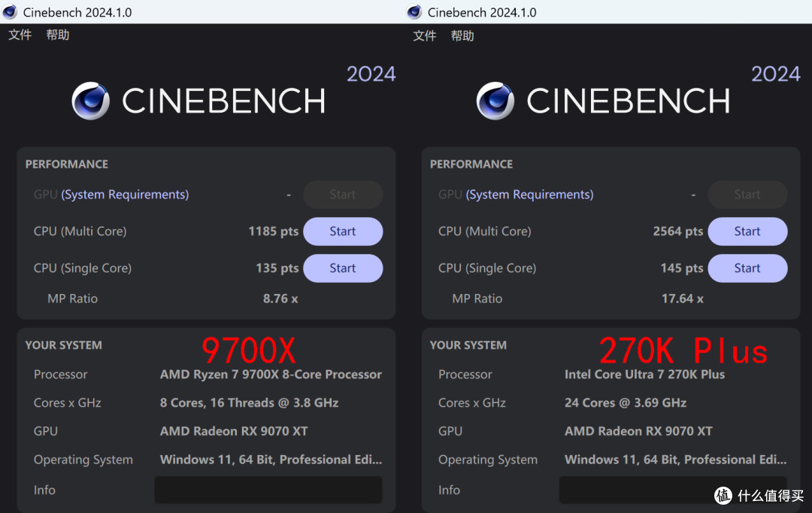The image size is (812, 513).
Task: Click 8 Cores, 16 Threads @ 3.8 GHz value
Action: [249, 402]
